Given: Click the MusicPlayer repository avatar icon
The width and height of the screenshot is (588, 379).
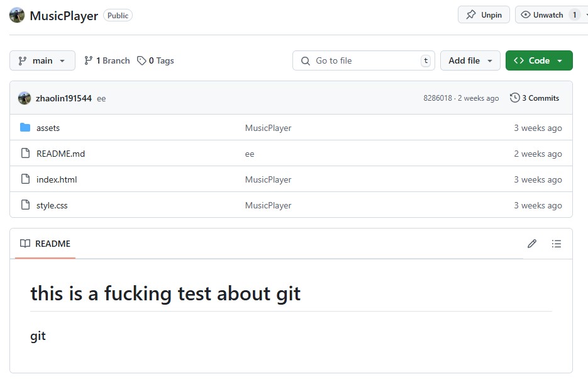Looking at the screenshot, I should 17,16.
